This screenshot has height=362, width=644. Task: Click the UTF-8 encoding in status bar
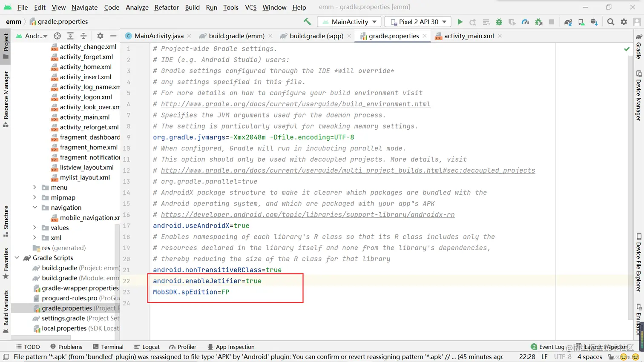[x=563, y=357]
